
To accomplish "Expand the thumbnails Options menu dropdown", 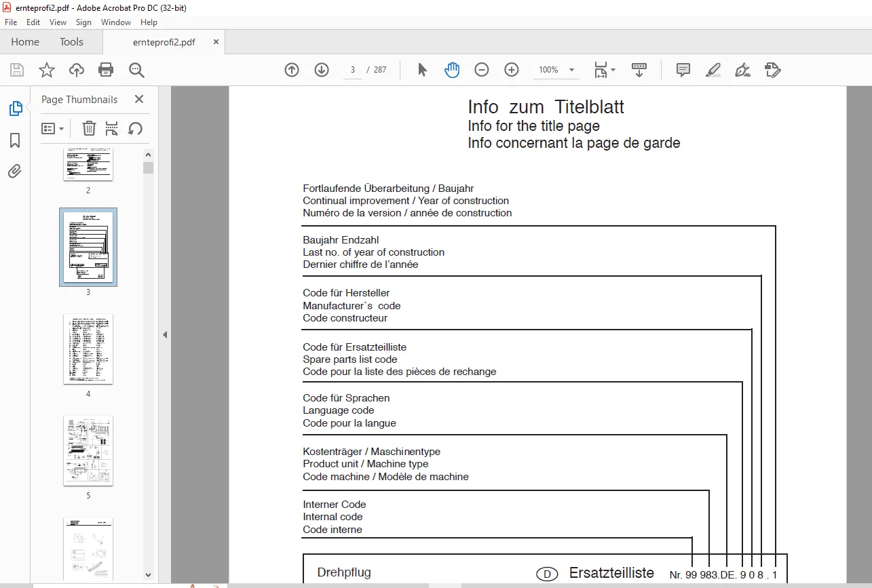I will tap(53, 128).
